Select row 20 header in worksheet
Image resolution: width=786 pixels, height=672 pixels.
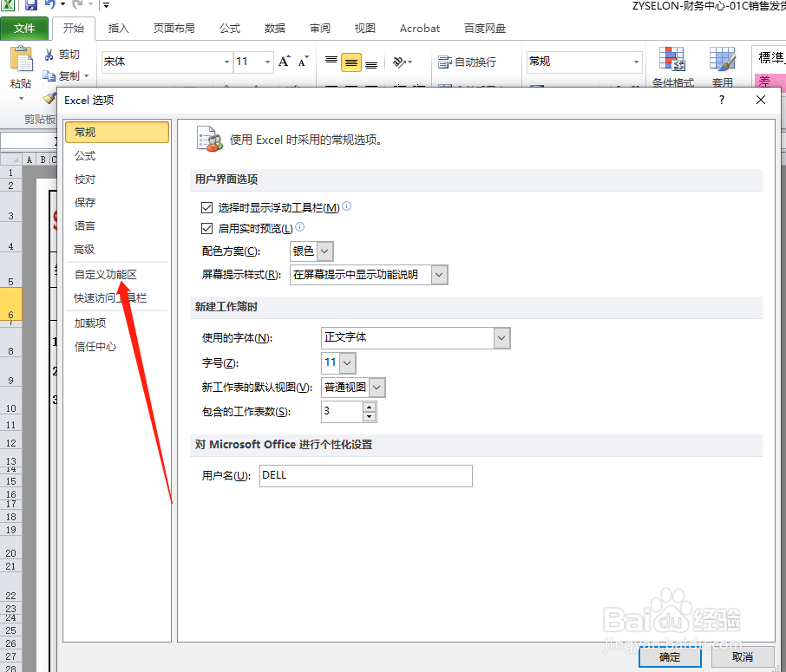[11, 548]
